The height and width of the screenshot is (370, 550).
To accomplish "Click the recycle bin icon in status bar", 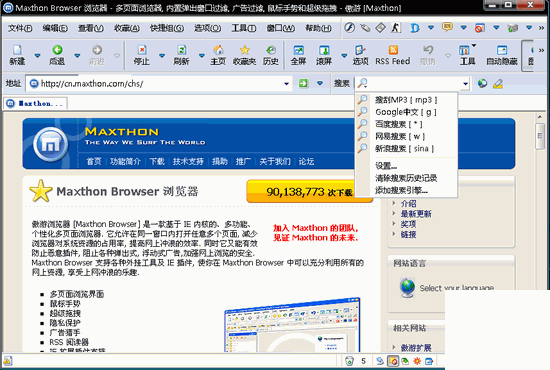I will click(x=349, y=361).
